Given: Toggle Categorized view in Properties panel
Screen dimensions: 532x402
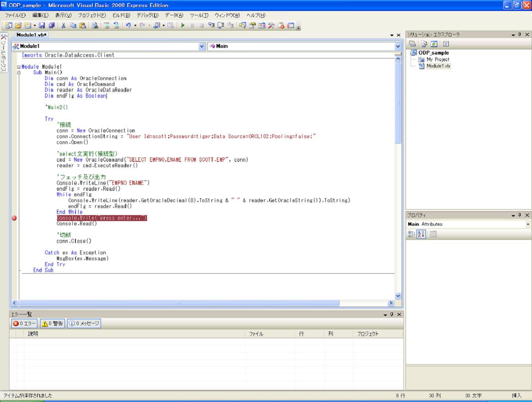Looking at the screenshot, I should [x=411, y=234].
